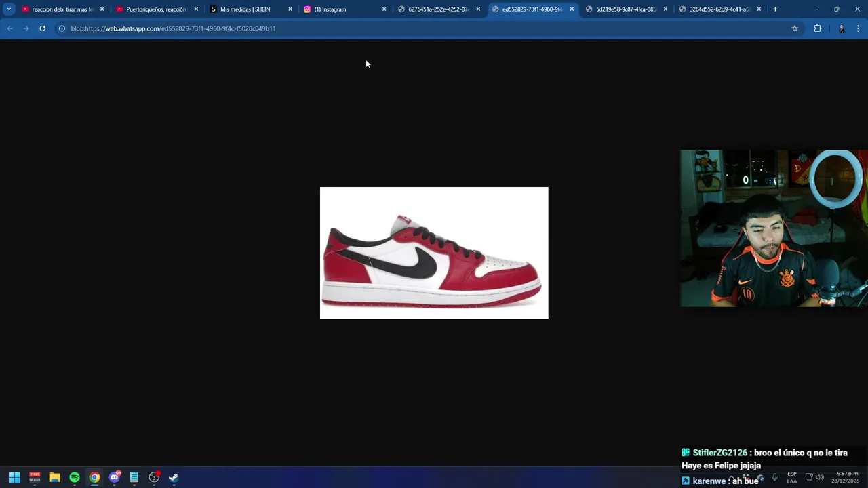The height and width of the screenshot is (488, 868).
Task: Select the Google Chrome taskbar icon
Action: click(x=94, y=477)
